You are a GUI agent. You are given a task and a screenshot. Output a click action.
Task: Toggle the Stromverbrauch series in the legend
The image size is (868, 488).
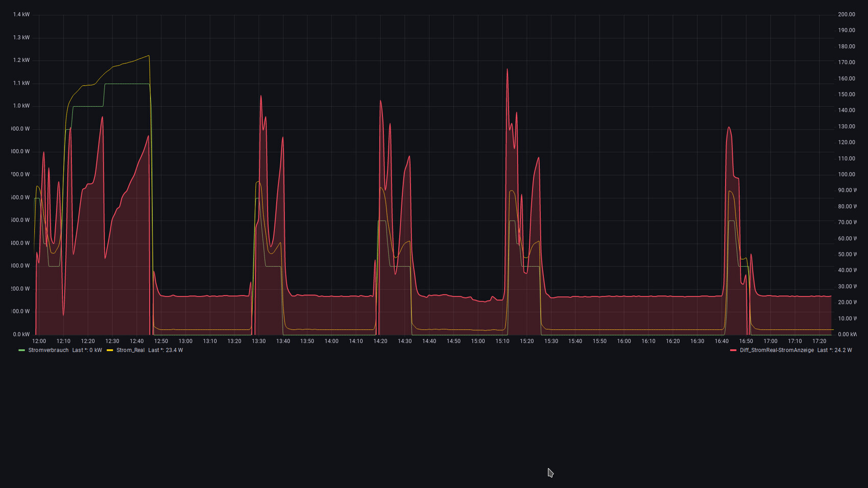tap(48, 350)
